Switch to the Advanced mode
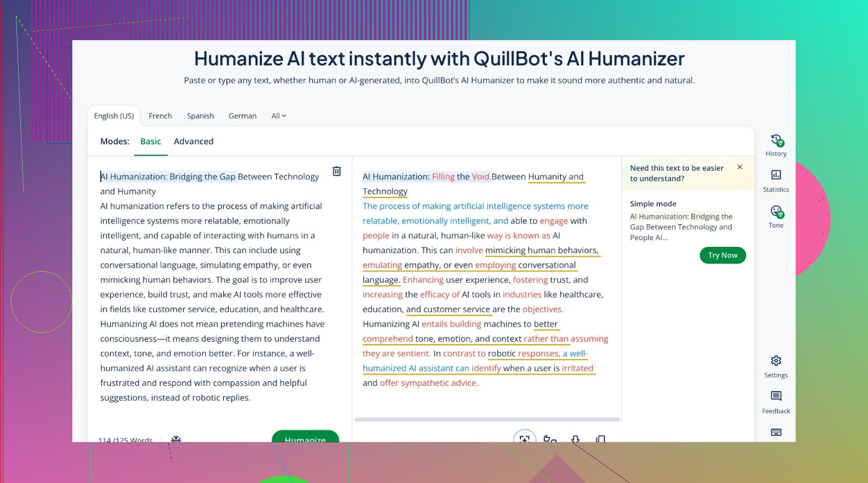This screenshot has width=868, height=483. (x=193, y=141)
